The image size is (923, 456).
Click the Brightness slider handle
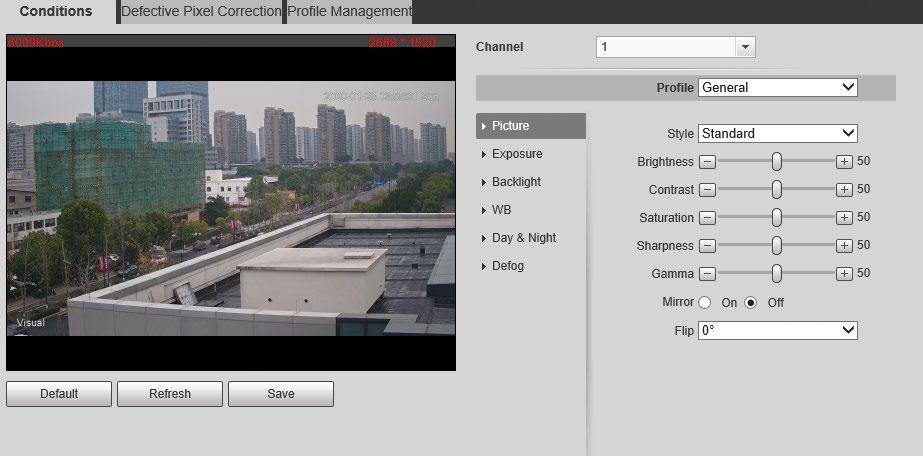click(776, 161)
